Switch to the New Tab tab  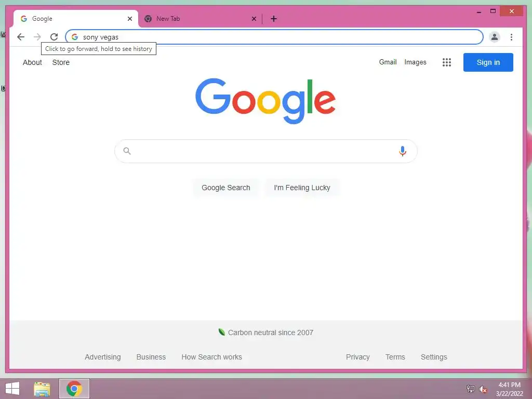(x=200, y=19)
